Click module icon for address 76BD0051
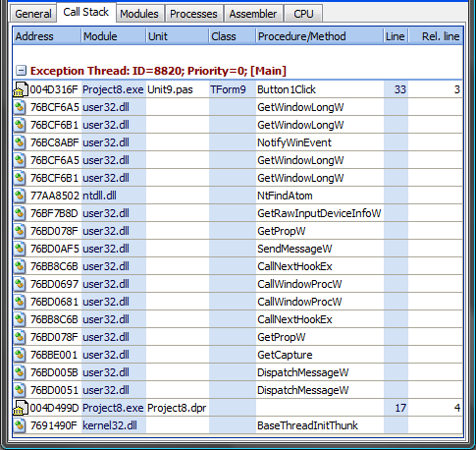Viewport: 476px width, 450px height. pos(20,390)
